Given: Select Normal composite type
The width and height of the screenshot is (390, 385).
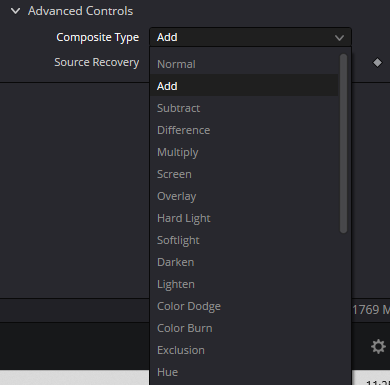Looking at the screenshot, I should pos(244,64).
